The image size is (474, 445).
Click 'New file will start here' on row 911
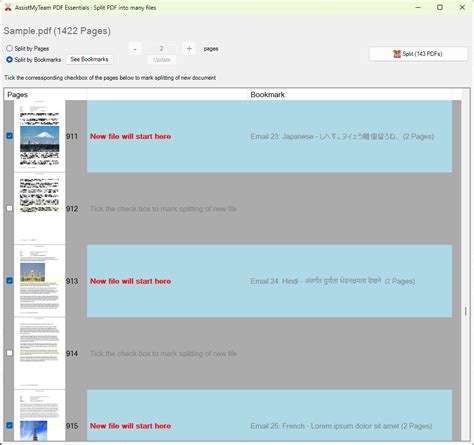click(x=130, y=136)
